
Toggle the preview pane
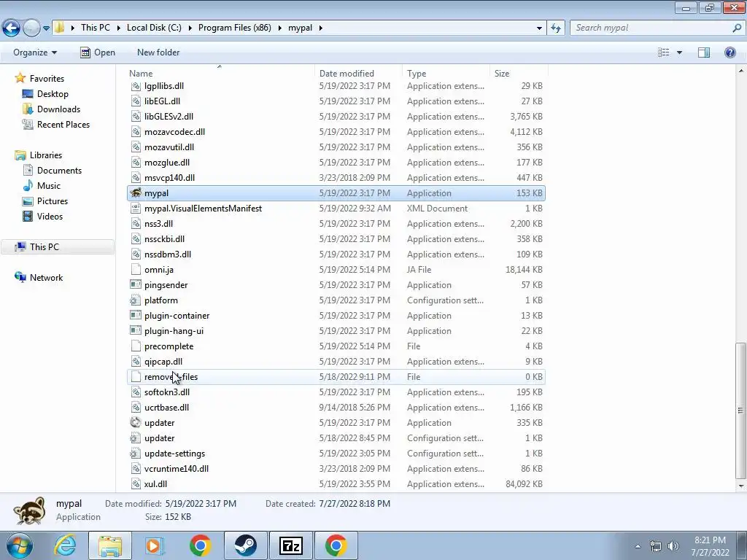click(x=704, y=52)
